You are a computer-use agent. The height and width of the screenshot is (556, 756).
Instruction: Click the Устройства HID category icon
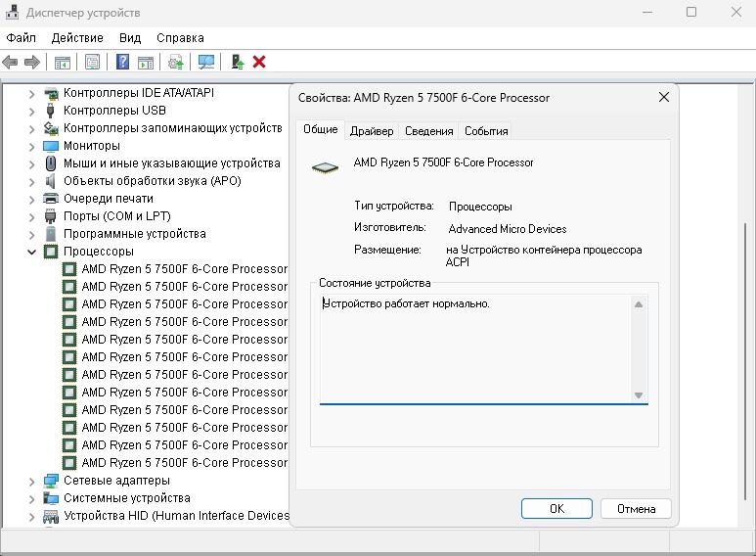tap(51, 517)
